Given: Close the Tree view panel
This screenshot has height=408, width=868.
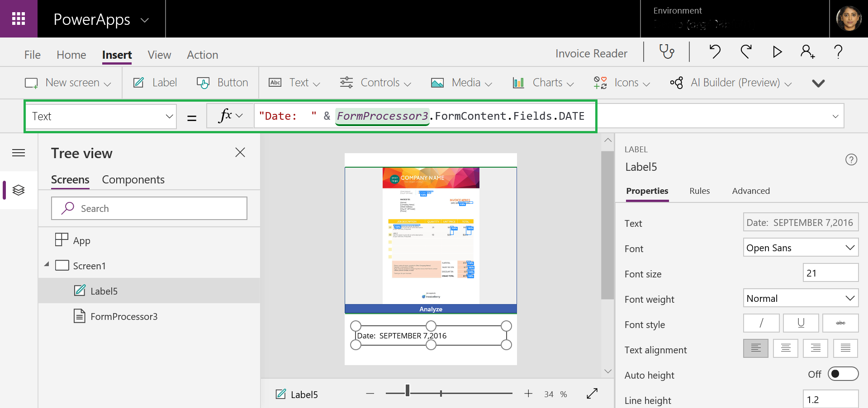Looking at the screenshot, I should pyautogui.click(x=240, y=153).
